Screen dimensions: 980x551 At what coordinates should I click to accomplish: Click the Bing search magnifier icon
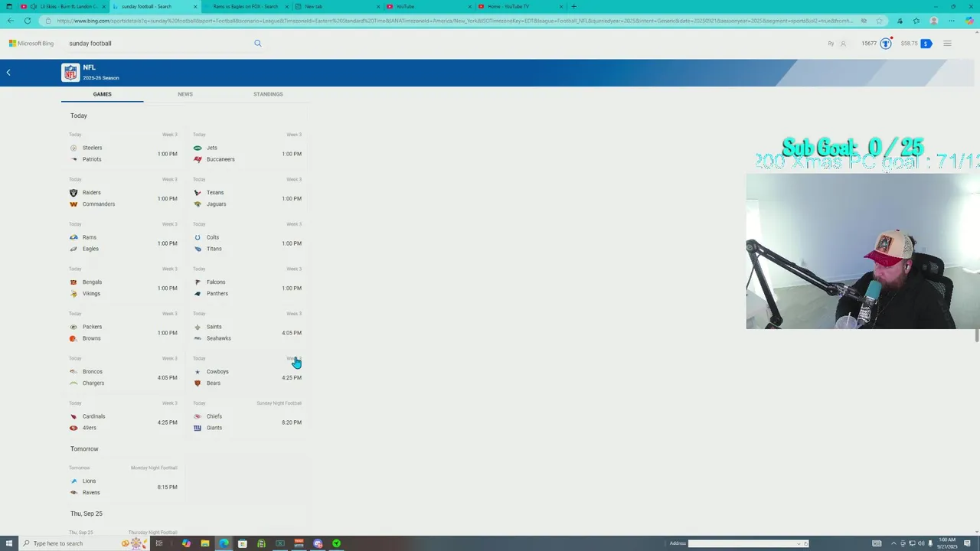[x=258, y=44]
